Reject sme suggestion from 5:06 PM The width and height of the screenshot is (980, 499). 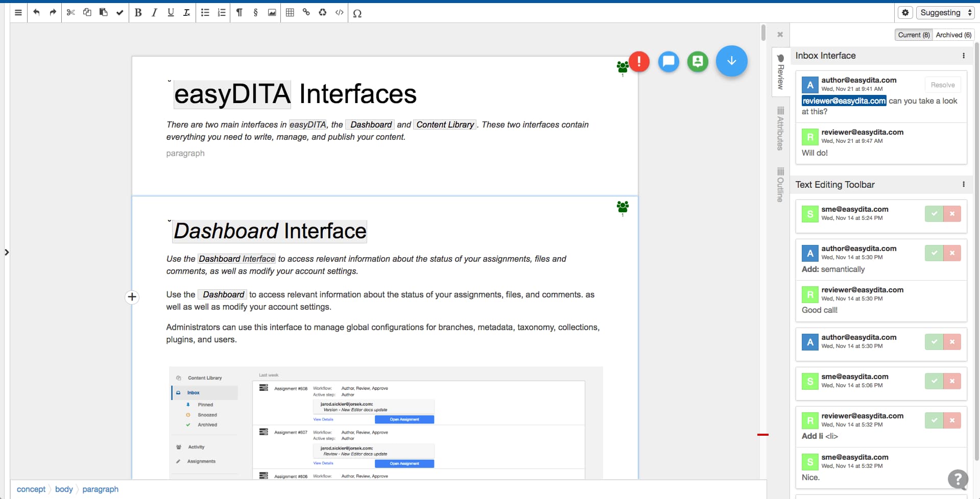tap(952, 381)
